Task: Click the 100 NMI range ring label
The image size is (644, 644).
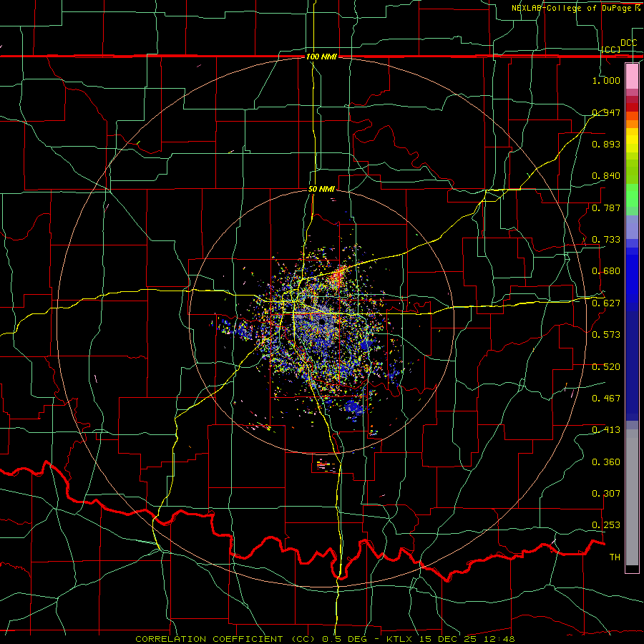Action: point(321,57)
